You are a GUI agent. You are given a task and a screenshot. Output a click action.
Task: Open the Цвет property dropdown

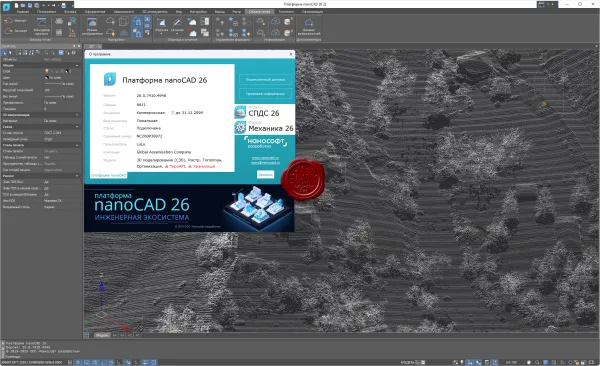[61, 77]
